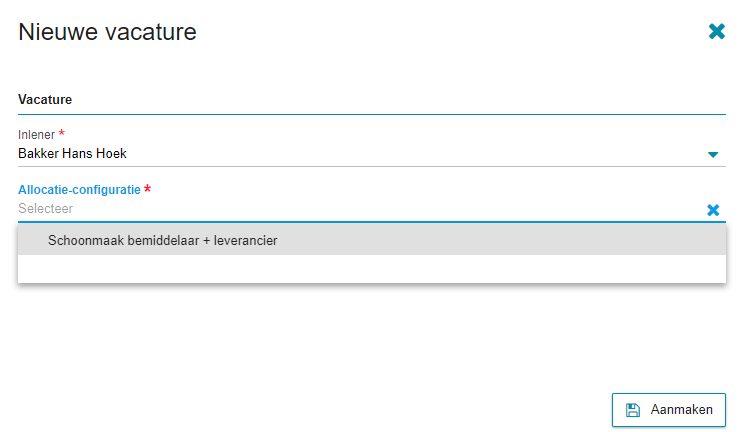The image size is (746, 432).
Task: Click blank area below dropdown option
Action: click(x=372, y=269)
